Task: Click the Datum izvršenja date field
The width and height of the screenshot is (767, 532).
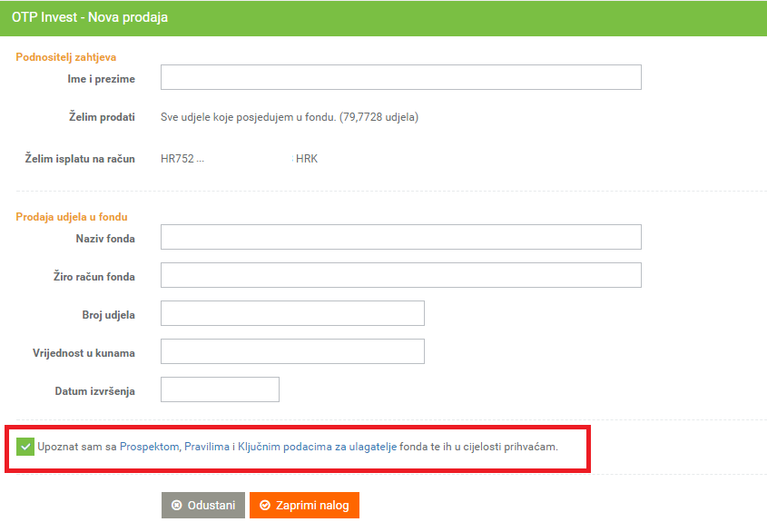Action: click(221, 389)
